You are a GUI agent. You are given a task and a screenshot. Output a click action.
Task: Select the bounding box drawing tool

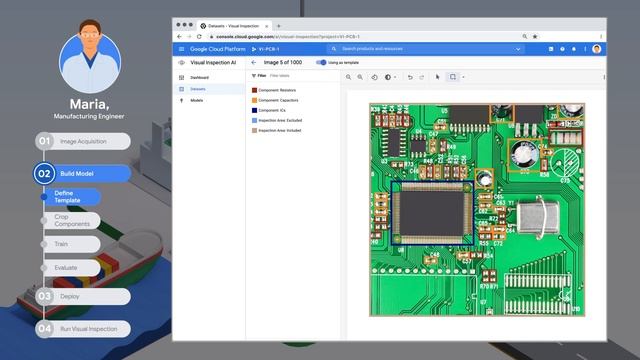[x=453, y=77]
